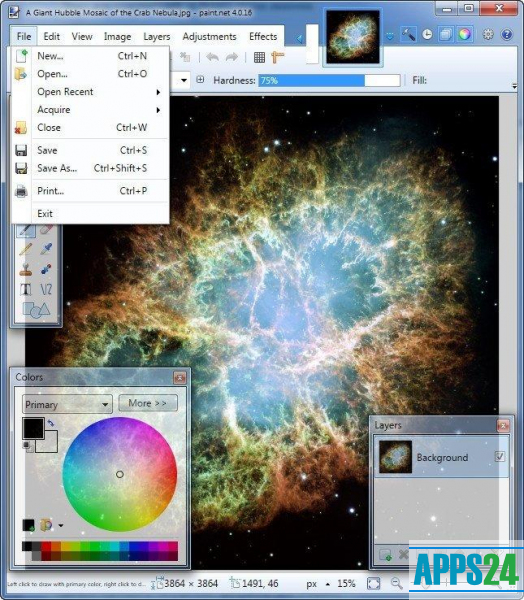
Task: Select the Text tool
Action: point(26,289)
